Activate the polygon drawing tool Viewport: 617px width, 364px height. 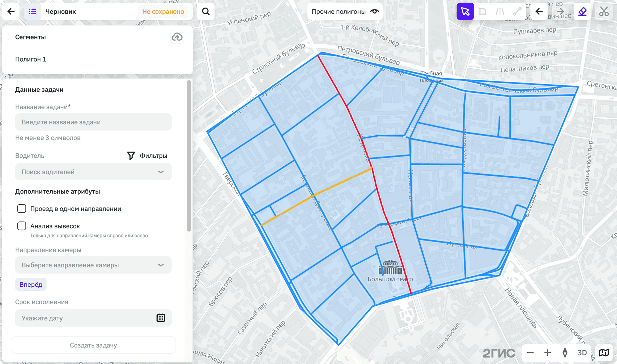point(482,11)
